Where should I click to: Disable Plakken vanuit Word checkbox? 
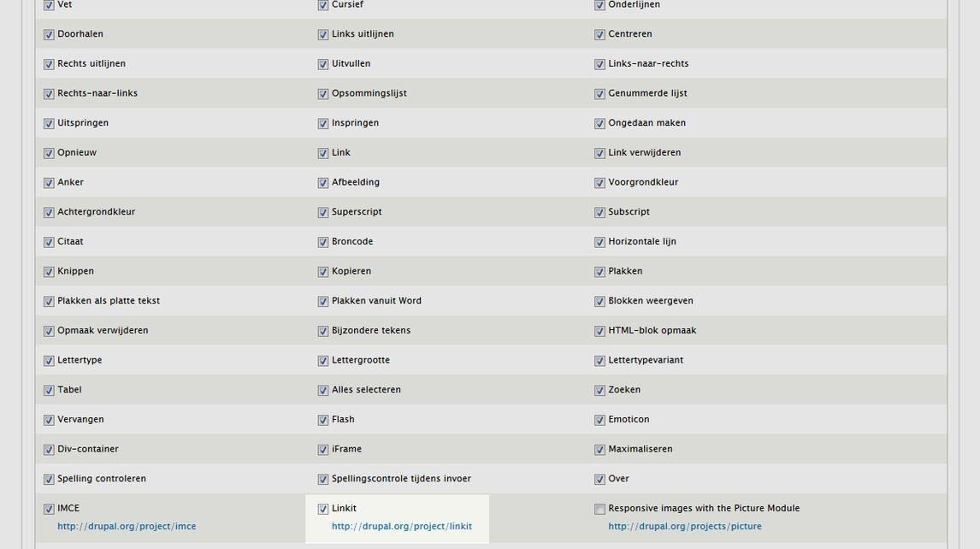point(323,301)
